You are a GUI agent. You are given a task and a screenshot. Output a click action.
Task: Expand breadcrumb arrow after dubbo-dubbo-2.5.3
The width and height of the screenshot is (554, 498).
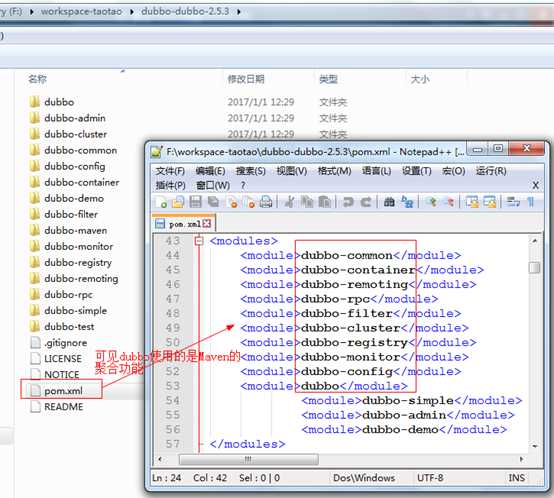click(x=239, y=12)
